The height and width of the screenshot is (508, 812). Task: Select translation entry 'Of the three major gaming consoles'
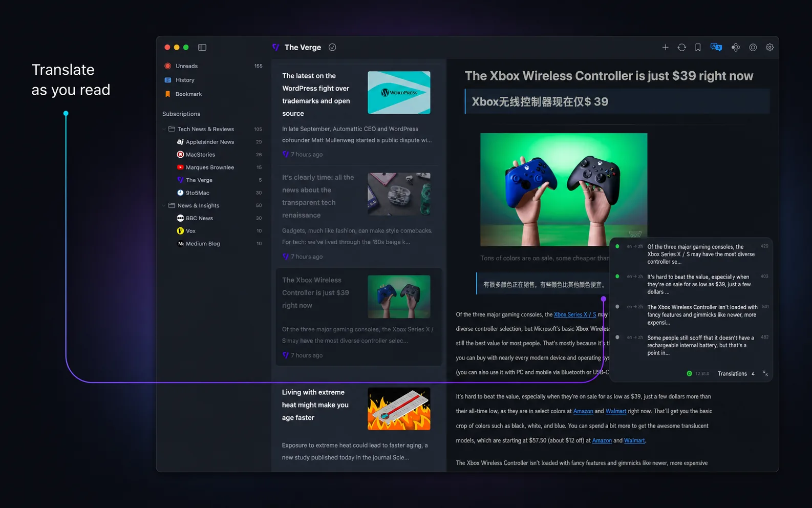692,254
